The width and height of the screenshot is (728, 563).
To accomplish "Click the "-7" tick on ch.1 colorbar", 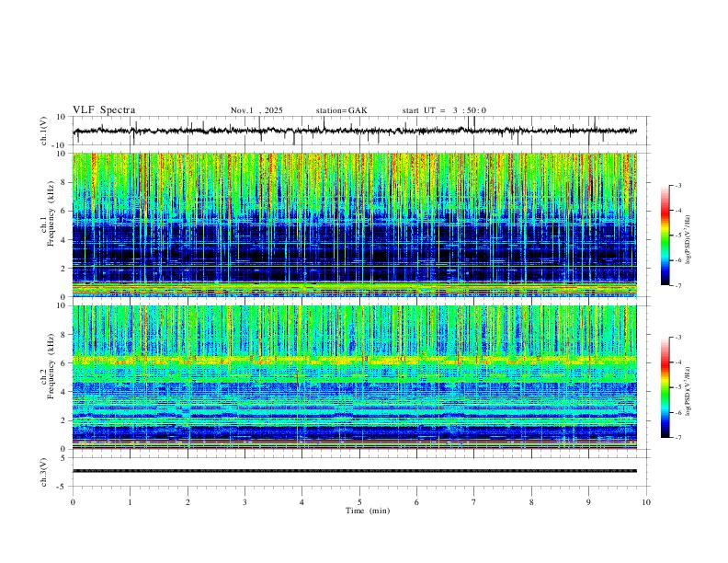I will tap(678, 286).
